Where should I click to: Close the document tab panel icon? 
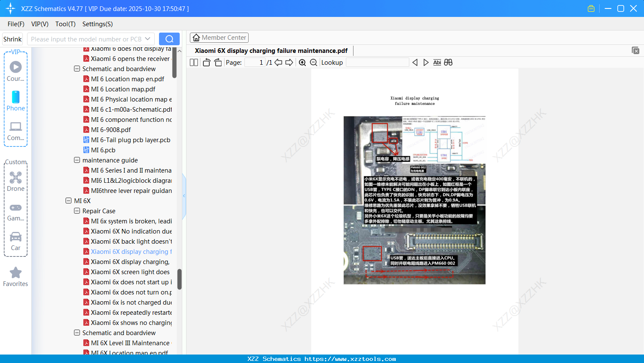pyautogui.click(x=636, y=50)
